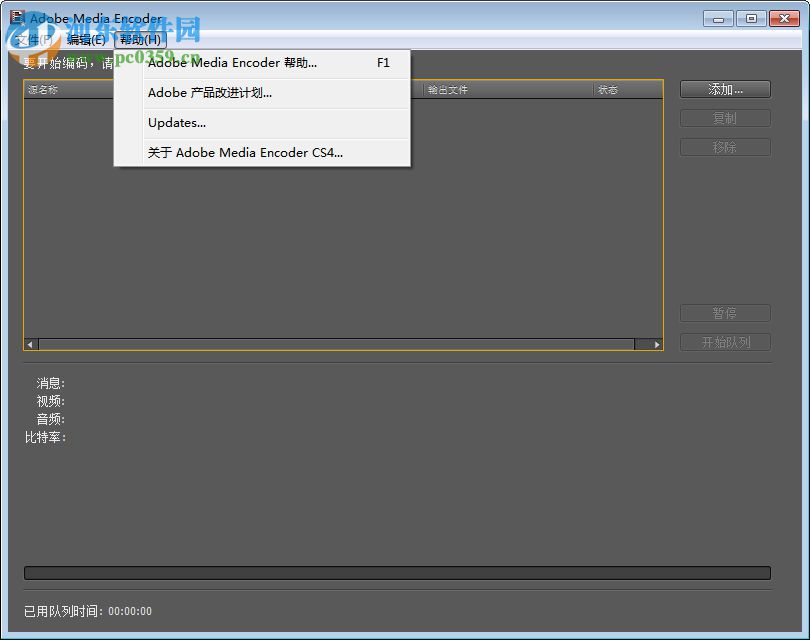810x640 pixels.
Task: Click Updates... in the Help menu
Action: [x=176, y=123]
